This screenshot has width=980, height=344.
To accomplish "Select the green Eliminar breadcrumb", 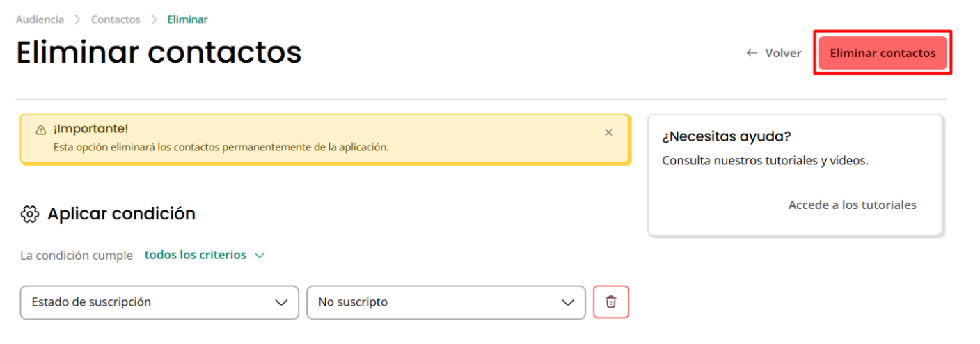I will [x=187, y=19].
